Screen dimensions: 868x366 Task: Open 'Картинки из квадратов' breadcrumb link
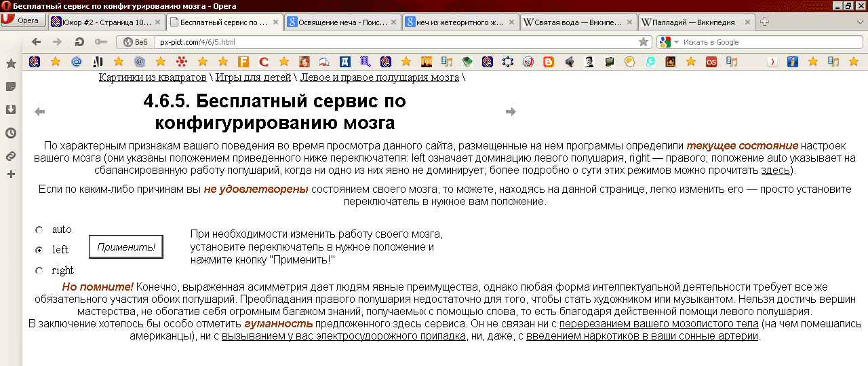[x=153, y=77]
